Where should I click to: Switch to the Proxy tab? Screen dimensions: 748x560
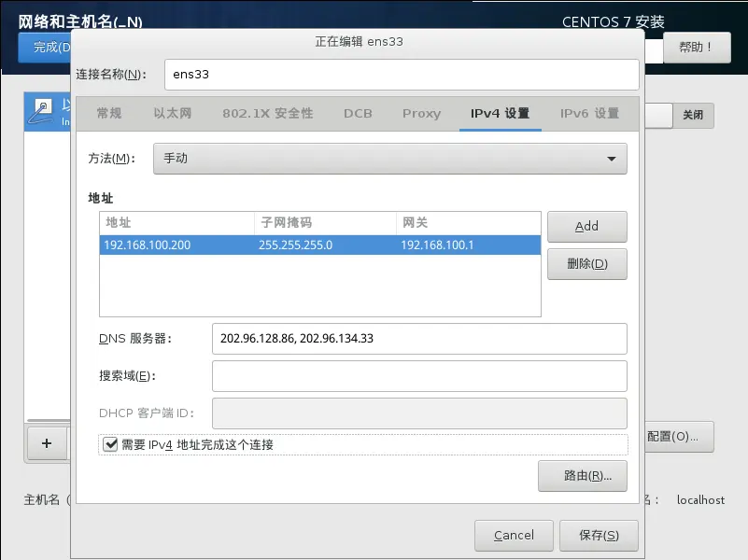click(421, 114)
